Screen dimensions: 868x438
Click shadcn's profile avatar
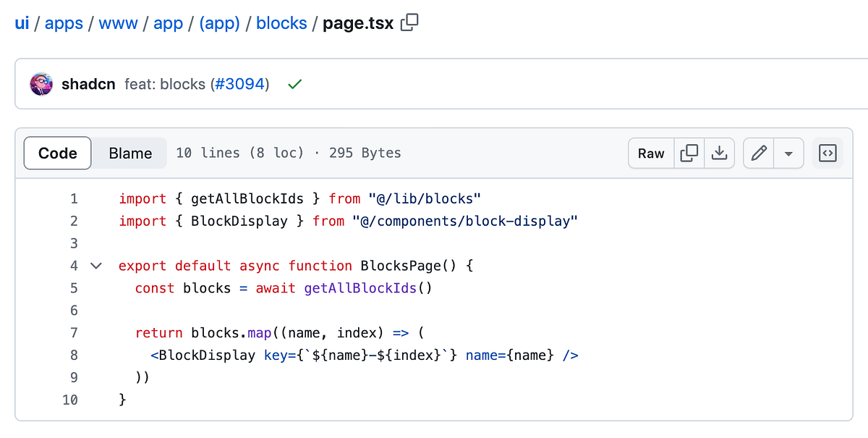(41, 83)
